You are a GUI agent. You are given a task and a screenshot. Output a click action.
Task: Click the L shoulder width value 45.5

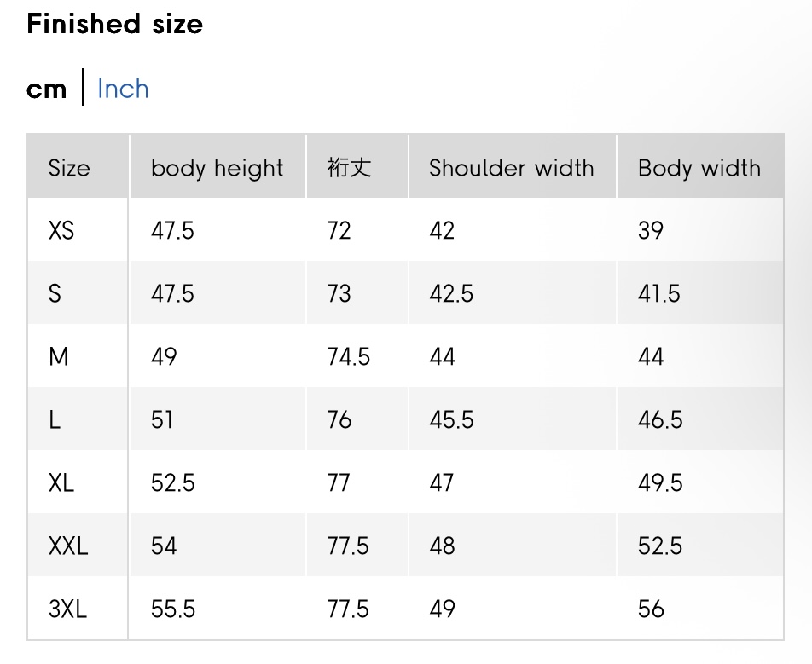click(451, 420)
